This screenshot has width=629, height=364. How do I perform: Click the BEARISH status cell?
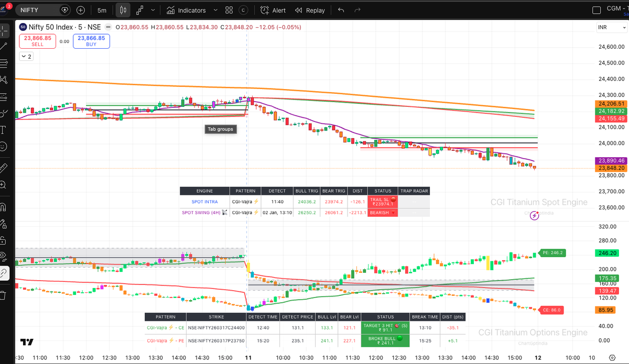383,213
